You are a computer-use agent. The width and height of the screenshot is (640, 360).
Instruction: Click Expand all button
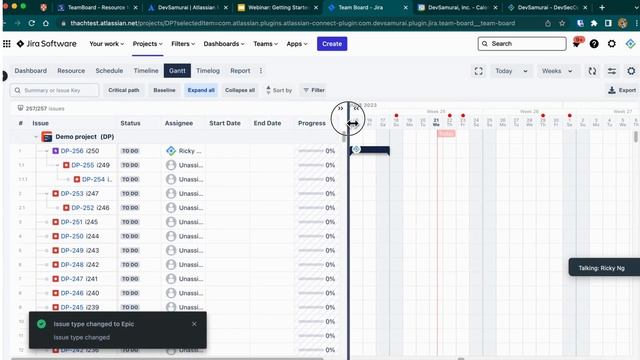[201, 90]
